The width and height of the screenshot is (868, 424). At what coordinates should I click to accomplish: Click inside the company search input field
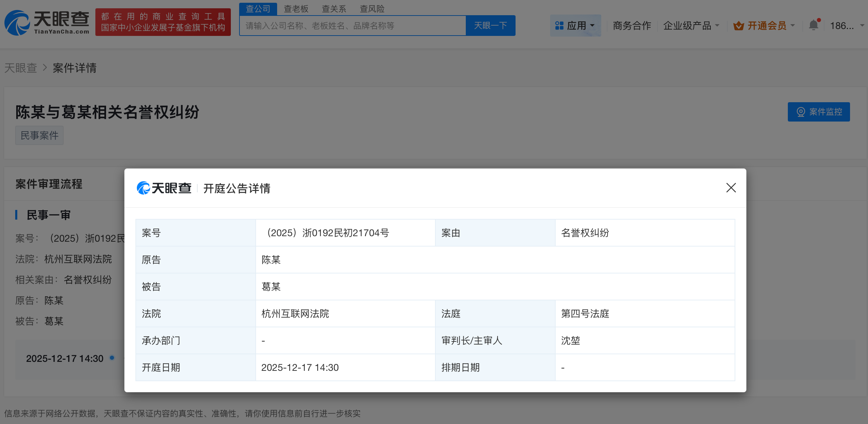click(352, 25)
